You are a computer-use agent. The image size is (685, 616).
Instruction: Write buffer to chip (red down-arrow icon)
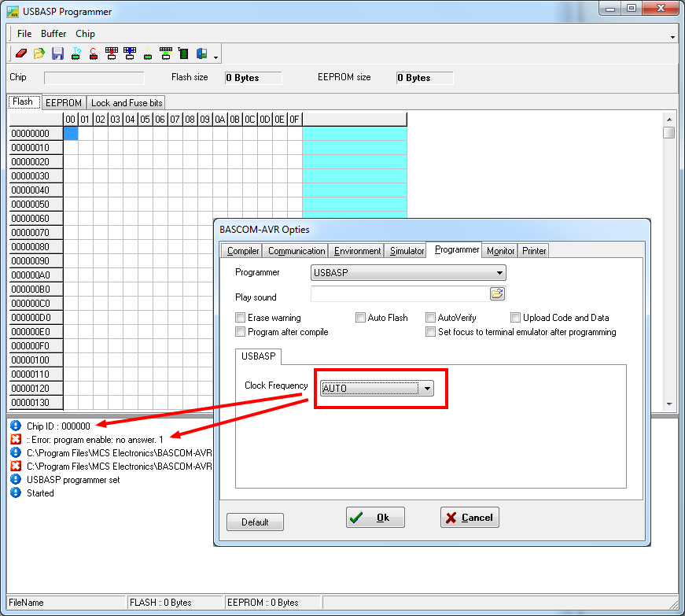click(x=112, y=53)
